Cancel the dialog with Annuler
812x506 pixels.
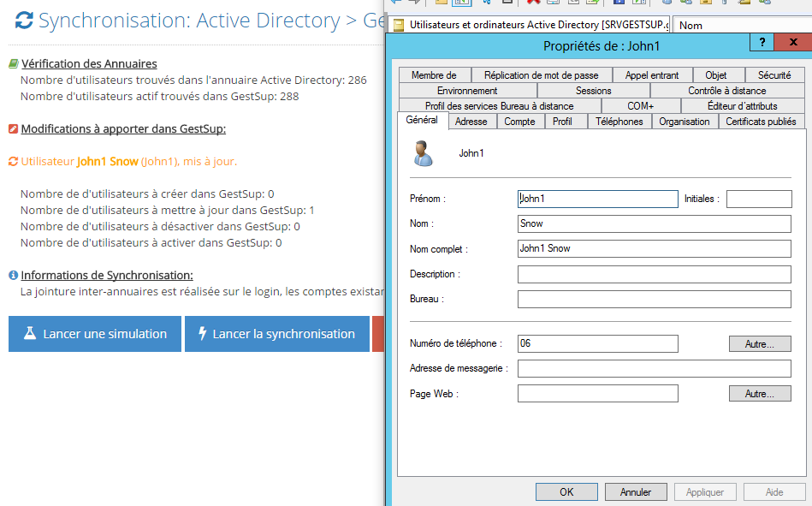coord(636,492)
